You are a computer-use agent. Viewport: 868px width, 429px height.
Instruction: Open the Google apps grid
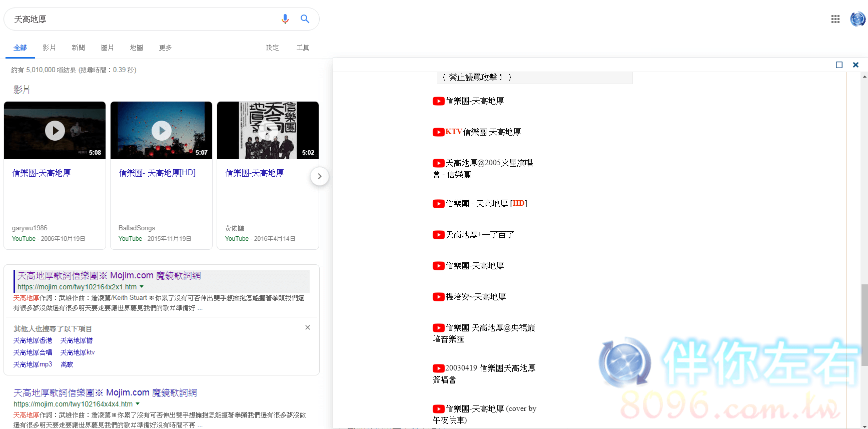(835, 19)
